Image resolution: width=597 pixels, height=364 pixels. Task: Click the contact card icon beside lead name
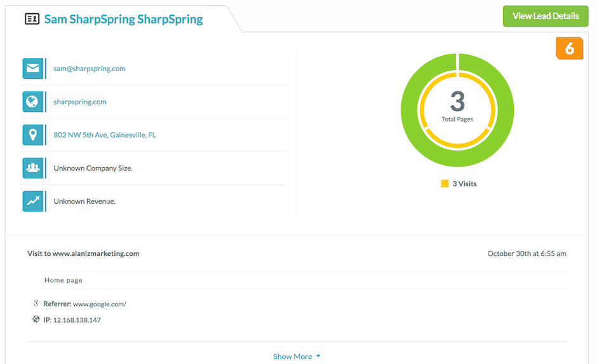pyautogui.click(x=32, y=19)
